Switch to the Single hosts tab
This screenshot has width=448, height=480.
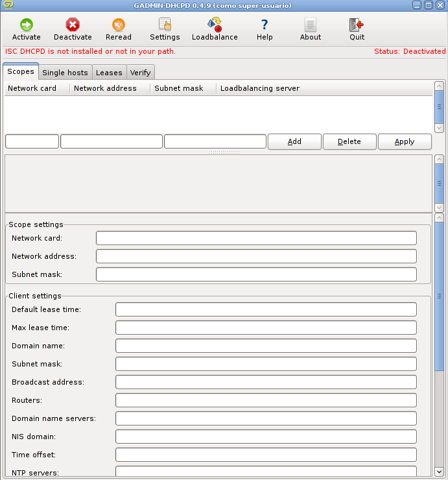65,73
